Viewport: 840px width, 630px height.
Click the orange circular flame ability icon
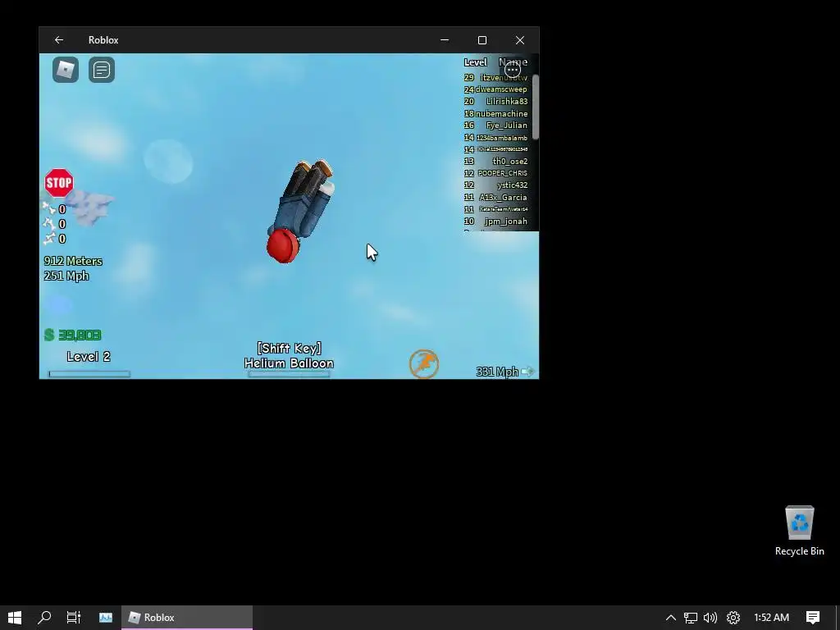coord(424,364)
